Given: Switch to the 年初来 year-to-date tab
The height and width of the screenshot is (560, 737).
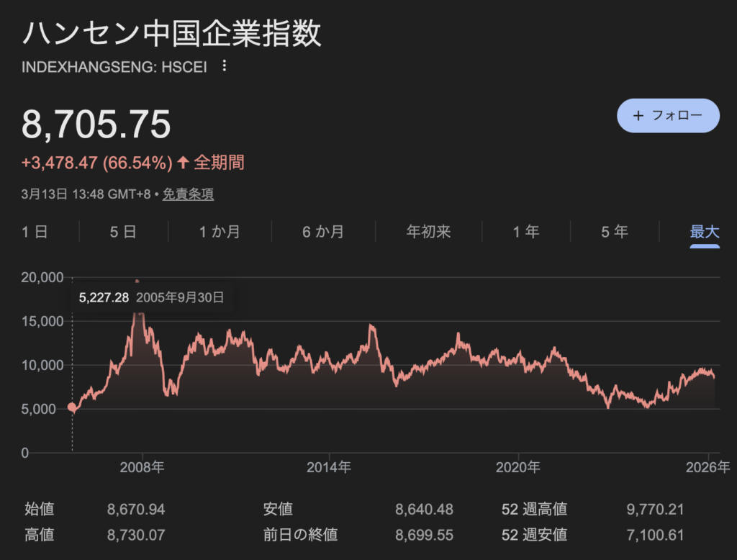Looking at the screenshot, I should tap(428, 232).
